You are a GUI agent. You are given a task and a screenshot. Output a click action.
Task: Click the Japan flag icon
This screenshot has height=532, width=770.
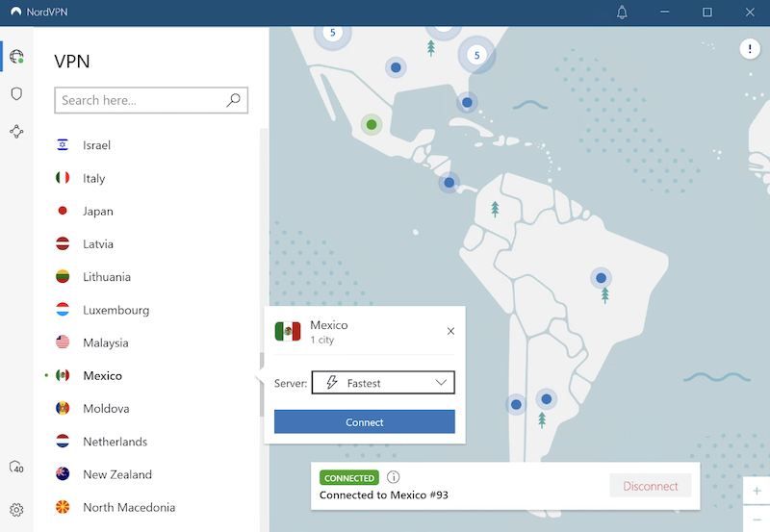coord(63,211)
